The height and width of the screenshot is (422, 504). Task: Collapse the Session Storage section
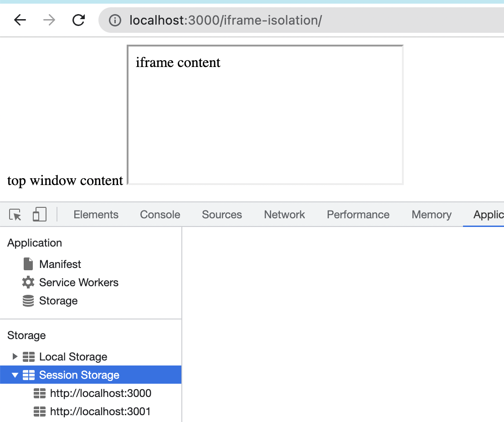coord(15,375)
